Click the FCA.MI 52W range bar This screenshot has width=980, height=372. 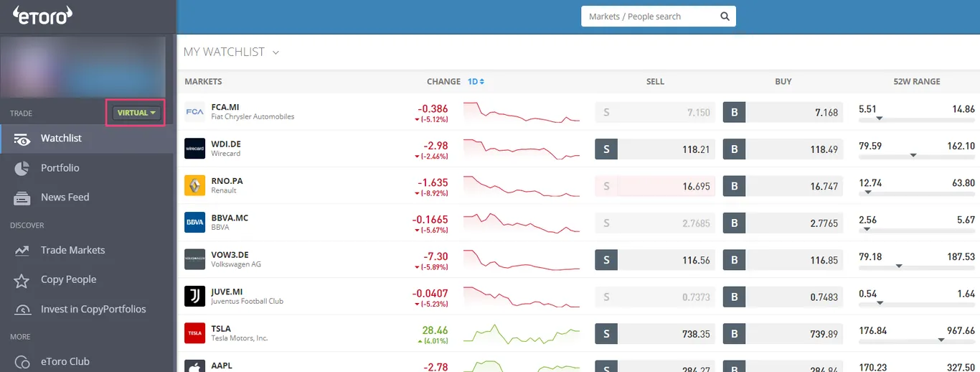pyautogui.click(x=917, y=118)
